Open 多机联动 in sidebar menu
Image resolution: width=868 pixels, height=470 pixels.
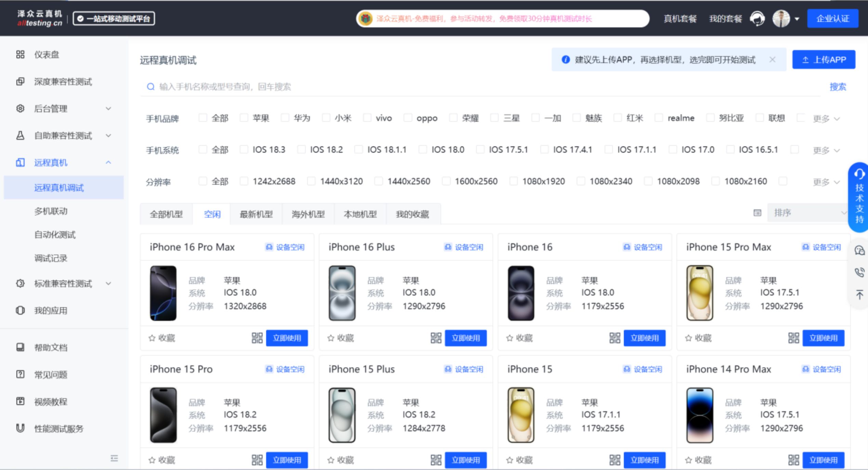(51, 211)
